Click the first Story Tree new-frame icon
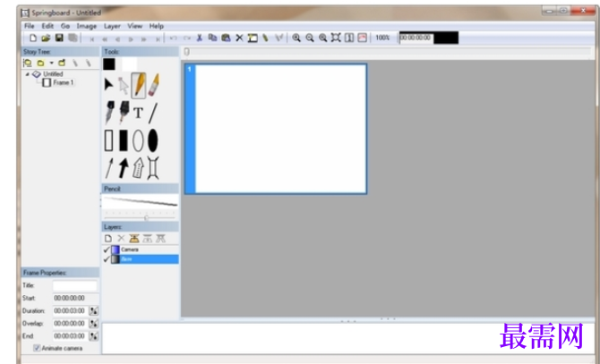This screenshot has width=600, height=364. click(28, 63)
